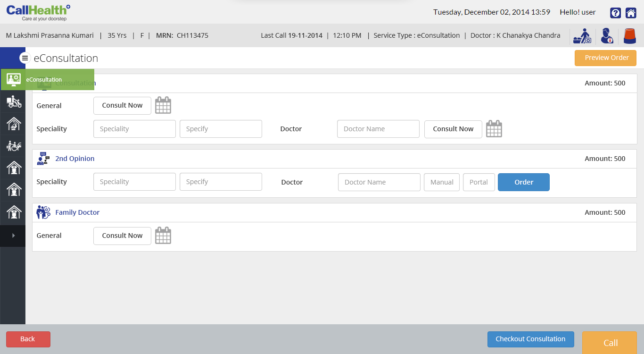Open calendar beside Consultation General Consult Now
Viewport: 644px width, 354px height.
click(x=163, y=105)
